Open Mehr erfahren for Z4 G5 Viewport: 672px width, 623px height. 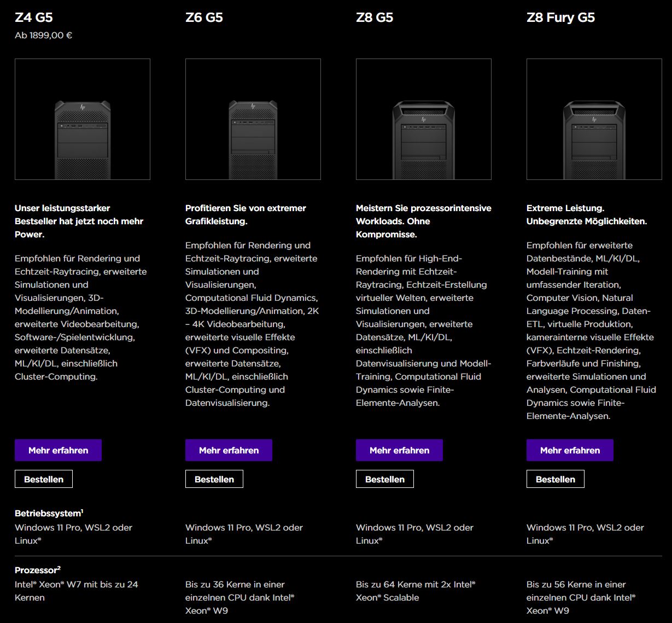click(58, 450)
